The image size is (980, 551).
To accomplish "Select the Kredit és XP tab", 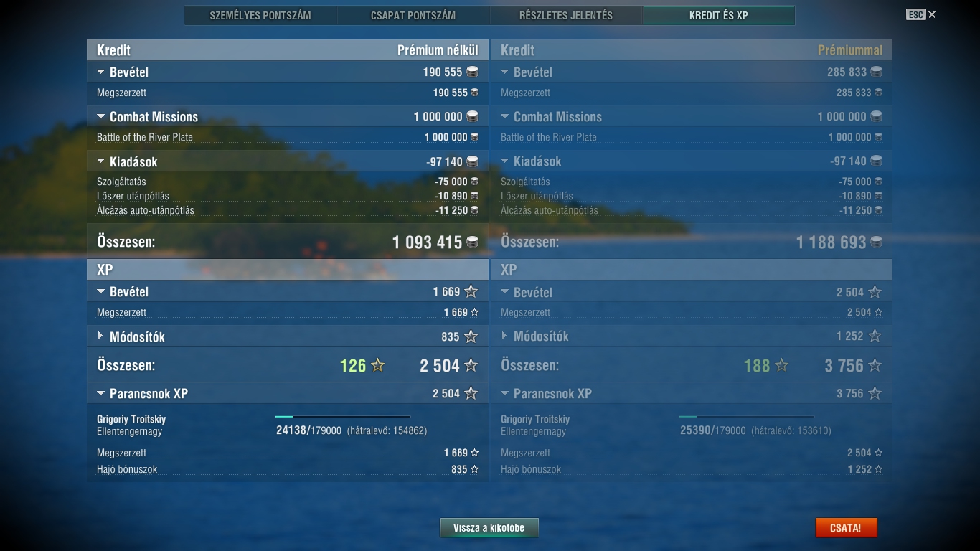I will tap(719, 15).
